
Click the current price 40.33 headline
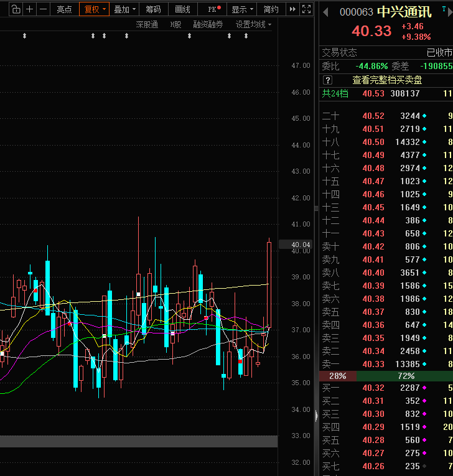[x=371, y=31]
